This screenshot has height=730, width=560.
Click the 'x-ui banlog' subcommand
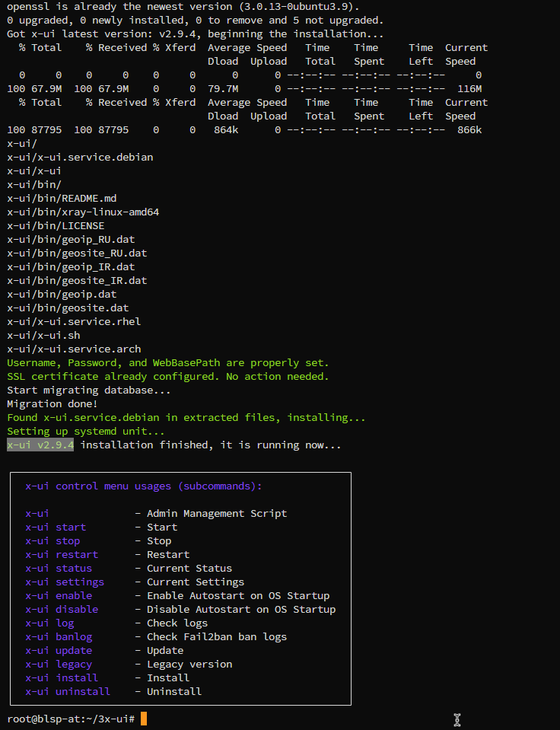click(x=59, y=637)
